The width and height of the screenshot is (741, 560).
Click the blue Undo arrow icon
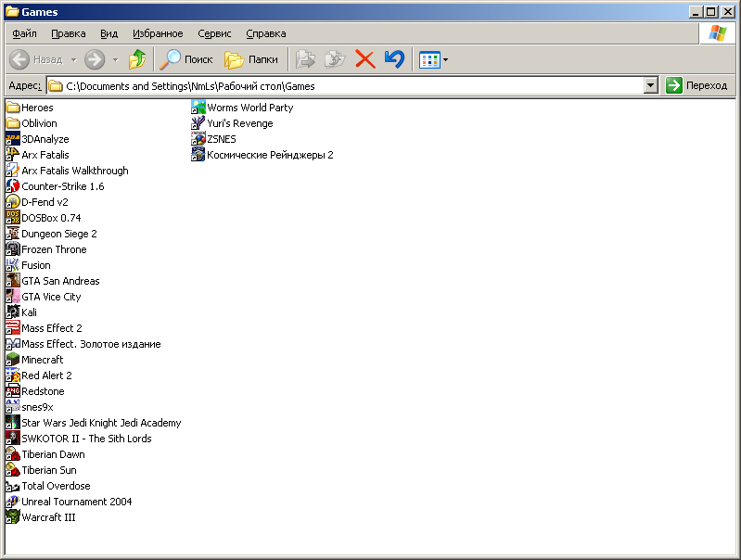coord(394,59)
